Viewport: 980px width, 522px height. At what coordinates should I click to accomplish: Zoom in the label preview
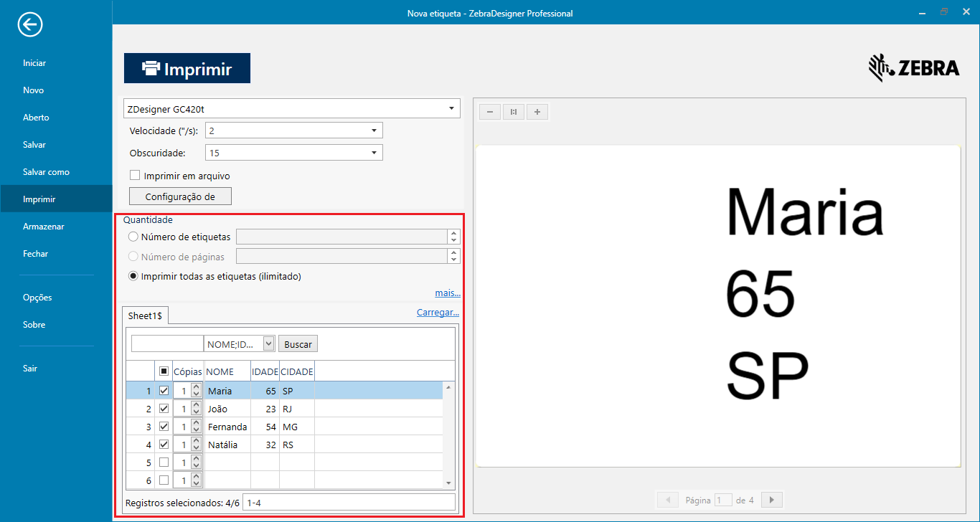click(x=537, y=112)
